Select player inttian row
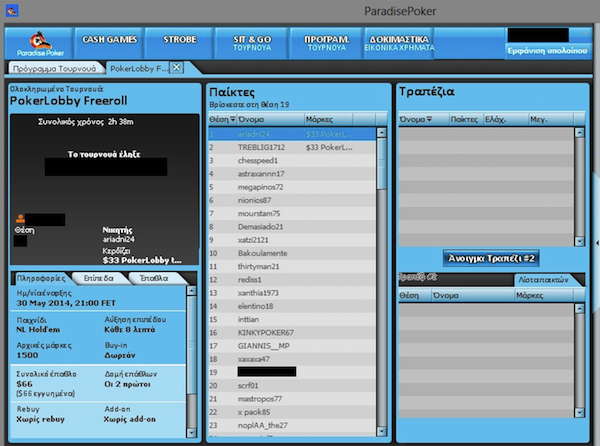The image size is (600, 446). tap(292, 319)
